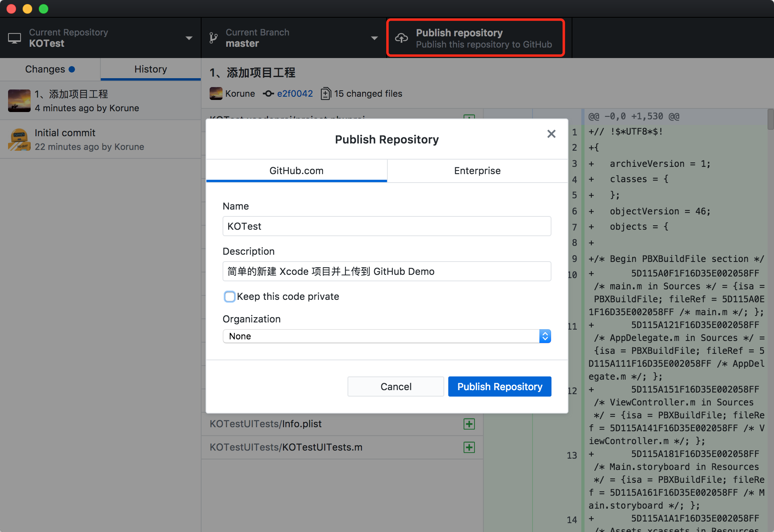Click the cloud upload Publish repository icon

[401, 38]
